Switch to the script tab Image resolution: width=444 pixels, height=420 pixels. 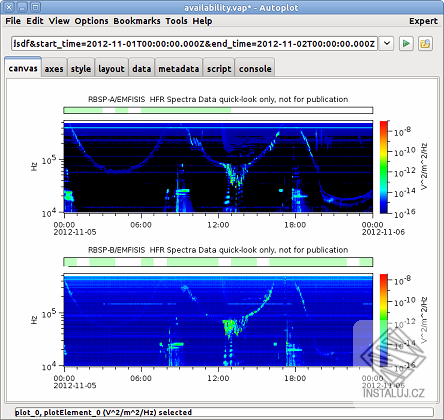point(219,69)
